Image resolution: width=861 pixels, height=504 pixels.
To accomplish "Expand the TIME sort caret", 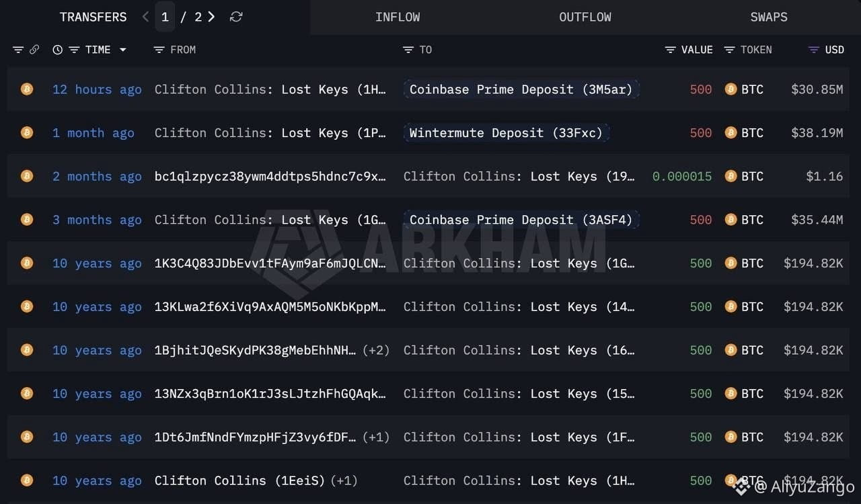I will click(x=122, y=50).
